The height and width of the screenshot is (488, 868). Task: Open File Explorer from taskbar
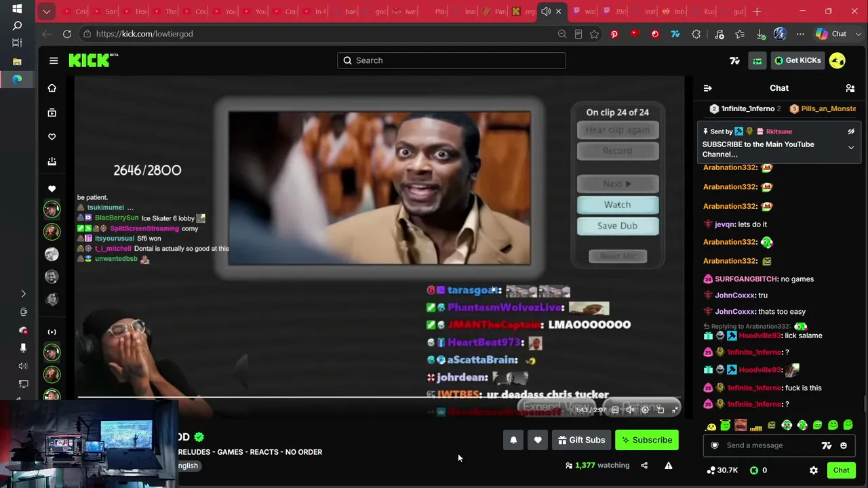coord(17,62)
